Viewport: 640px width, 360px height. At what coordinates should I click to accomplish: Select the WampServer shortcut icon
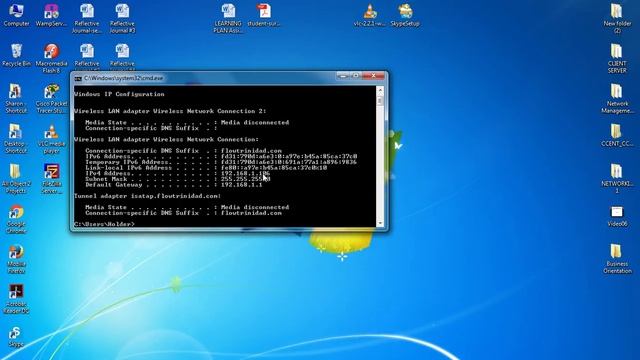coord(51,15)
